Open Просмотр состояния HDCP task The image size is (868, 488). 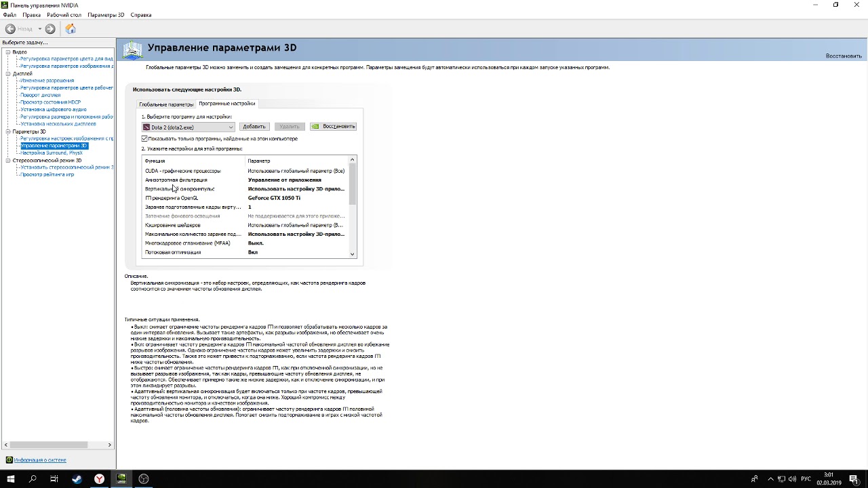[50, 102]
